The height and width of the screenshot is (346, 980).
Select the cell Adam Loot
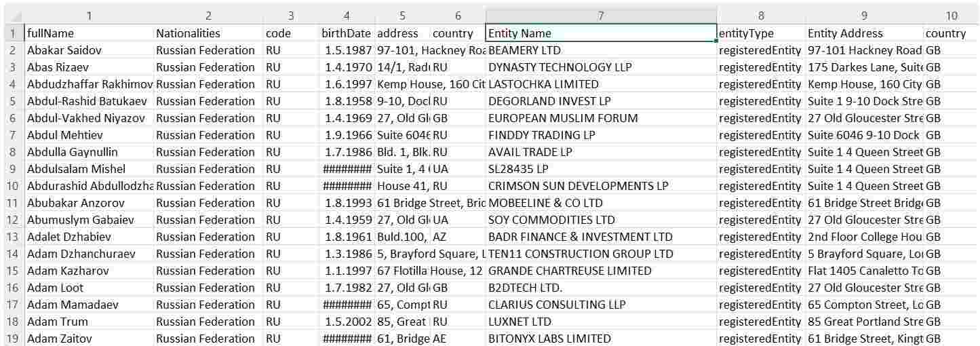click(x=89, y=288)
